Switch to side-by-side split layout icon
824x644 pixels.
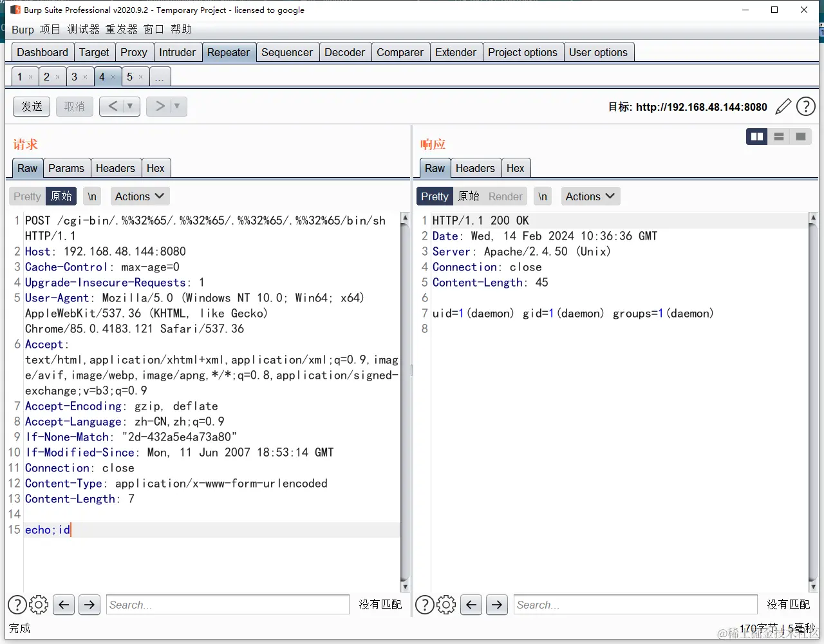coord(757,137)
